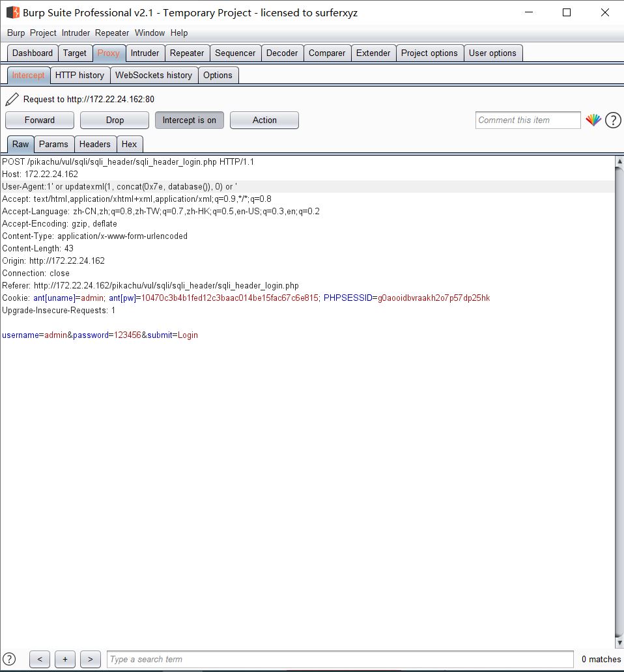Click the POST request line text
Viewport: 624px width, 672px height.
(128, 162)
